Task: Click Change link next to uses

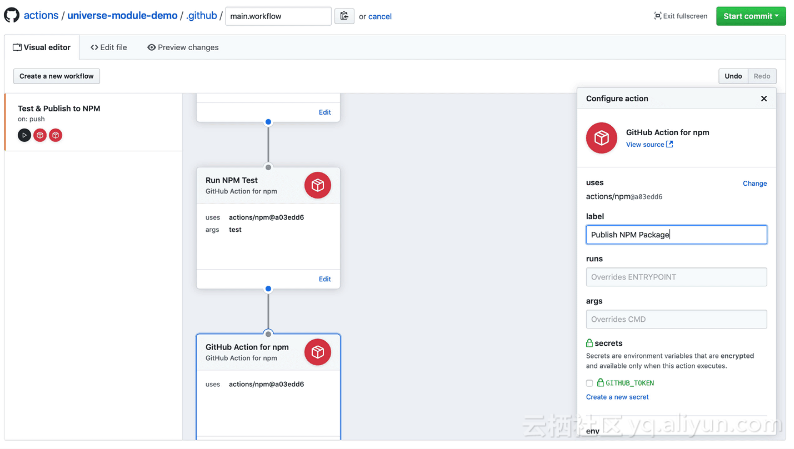Action: (x=755, y=183)
